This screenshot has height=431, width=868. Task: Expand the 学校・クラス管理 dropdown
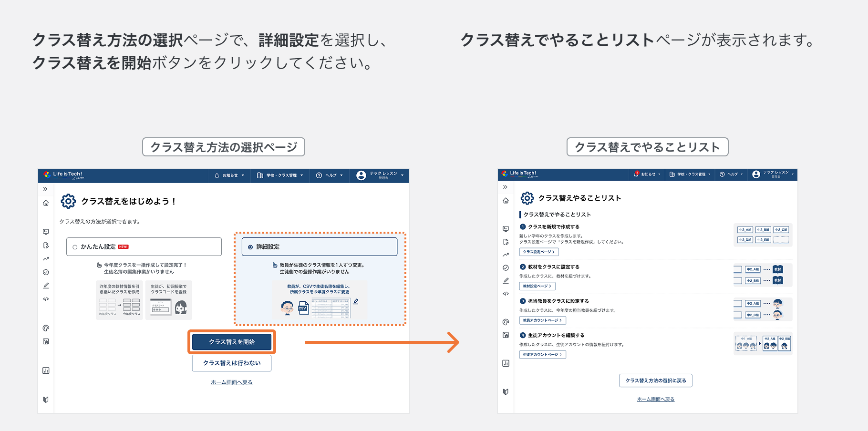[x=280, y=175]
